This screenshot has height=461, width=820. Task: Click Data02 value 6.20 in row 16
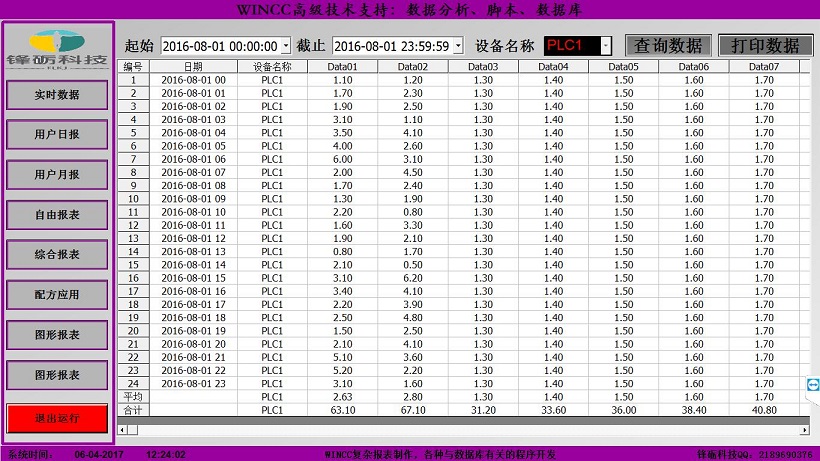pyautogui.click(x=413, y=278)
